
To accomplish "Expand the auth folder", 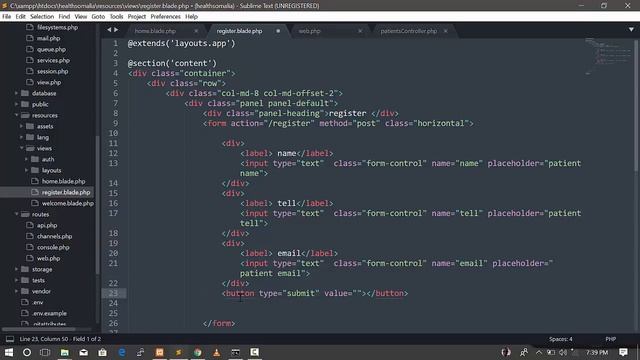I will pyautogui.click(x=26, y=160).
